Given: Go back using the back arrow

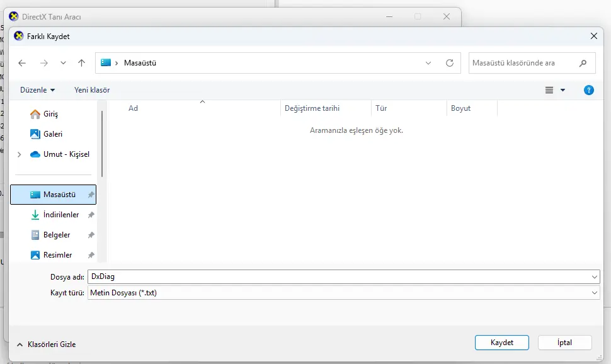Looking at the screenshot, I should click(x=22, y=63).
